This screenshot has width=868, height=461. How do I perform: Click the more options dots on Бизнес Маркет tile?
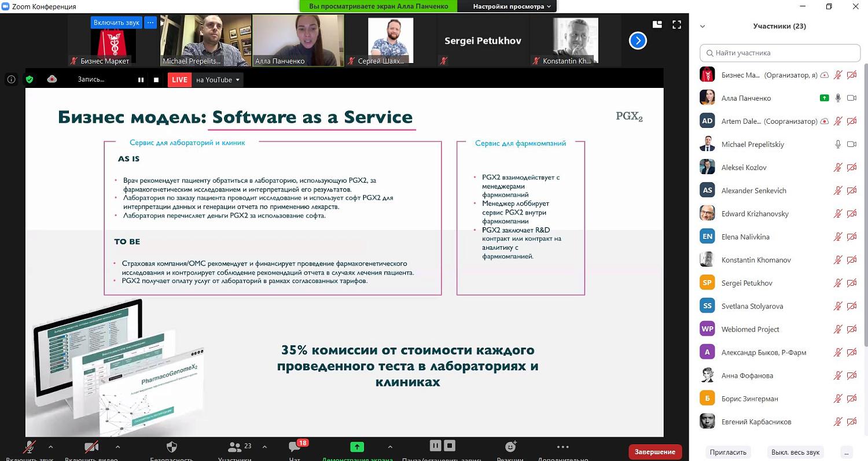coord(150,23)
